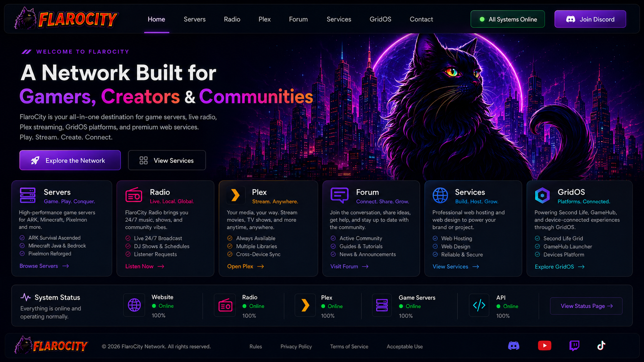Click the Discord icon in Join Discord button
This screenshot has width=644, height=362.
click(x=571, y=19)
